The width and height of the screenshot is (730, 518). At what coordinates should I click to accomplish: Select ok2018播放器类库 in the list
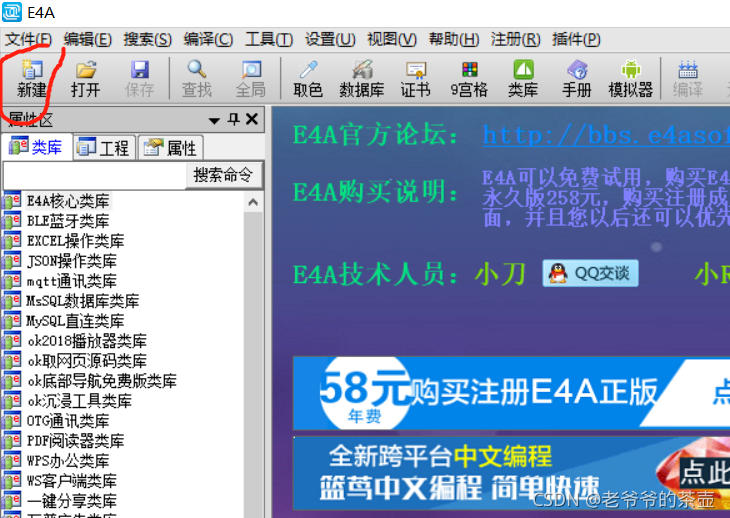pyautogui.click(x=87, y=341)
